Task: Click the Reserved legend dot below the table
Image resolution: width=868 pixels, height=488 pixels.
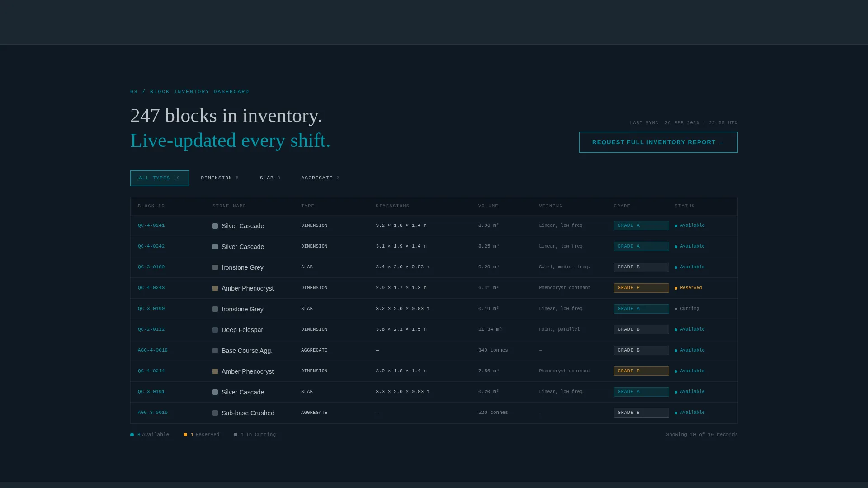Action: pos(185,435)
